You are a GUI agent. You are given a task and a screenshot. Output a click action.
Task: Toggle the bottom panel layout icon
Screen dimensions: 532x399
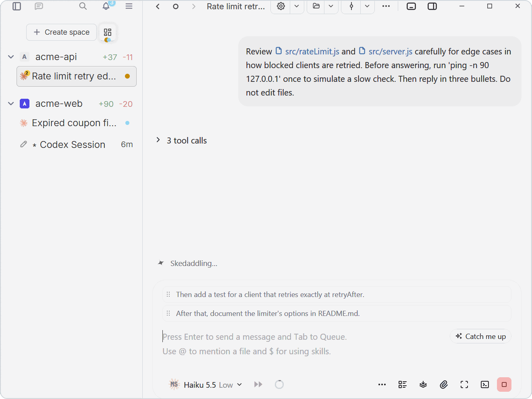click(x=411, y=6)
